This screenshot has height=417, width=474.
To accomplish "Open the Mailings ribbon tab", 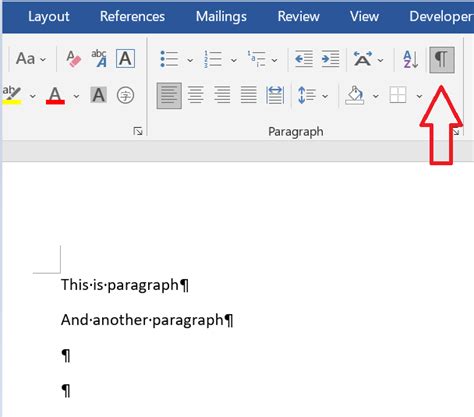I will click(x=221, y=16).
